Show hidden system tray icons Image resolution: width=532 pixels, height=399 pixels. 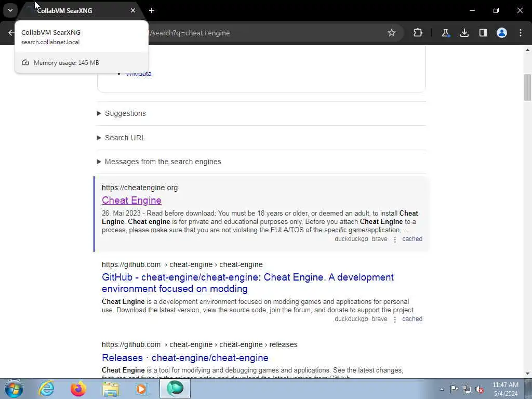[442, 389]
